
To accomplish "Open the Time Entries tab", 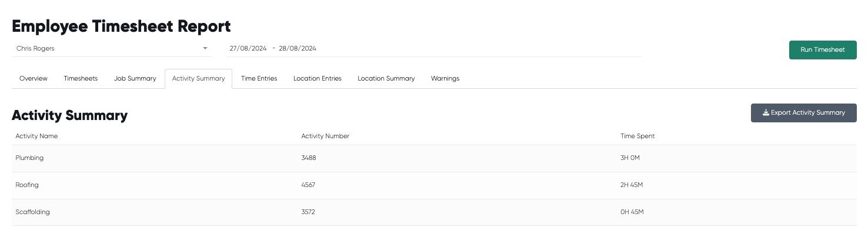I will point(259,78).
